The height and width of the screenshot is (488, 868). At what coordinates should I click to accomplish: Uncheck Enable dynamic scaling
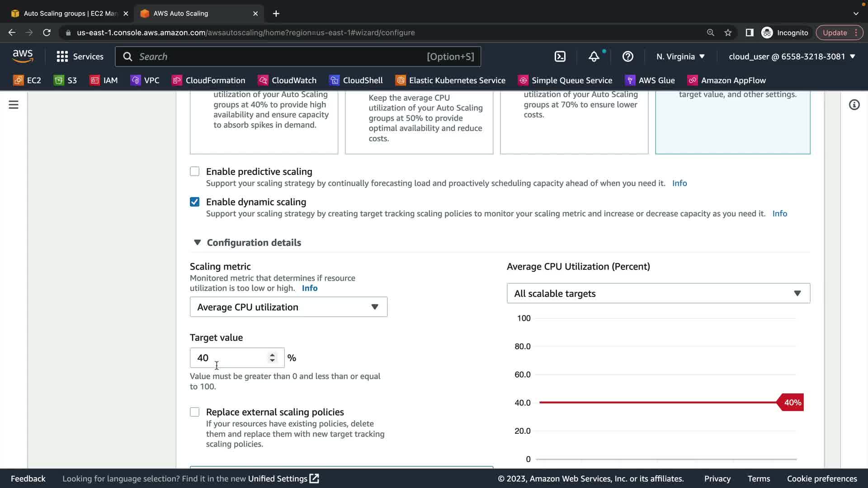click(194, 202)
